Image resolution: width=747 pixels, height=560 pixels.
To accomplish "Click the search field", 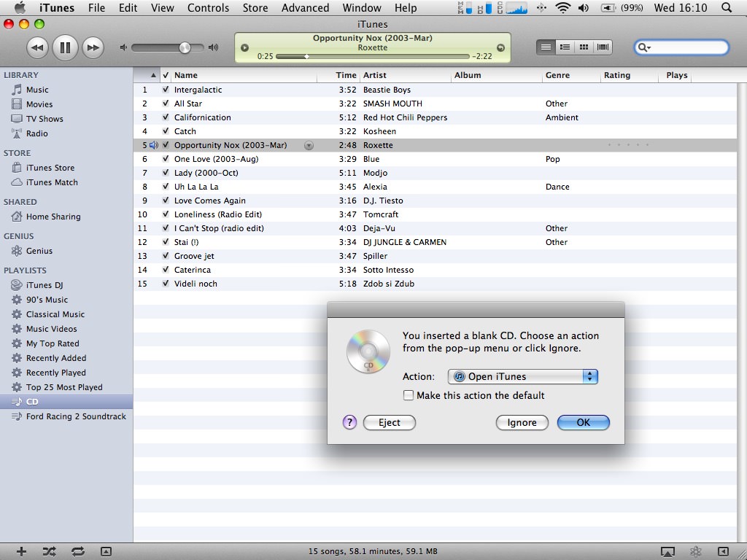I will [681, 47].
